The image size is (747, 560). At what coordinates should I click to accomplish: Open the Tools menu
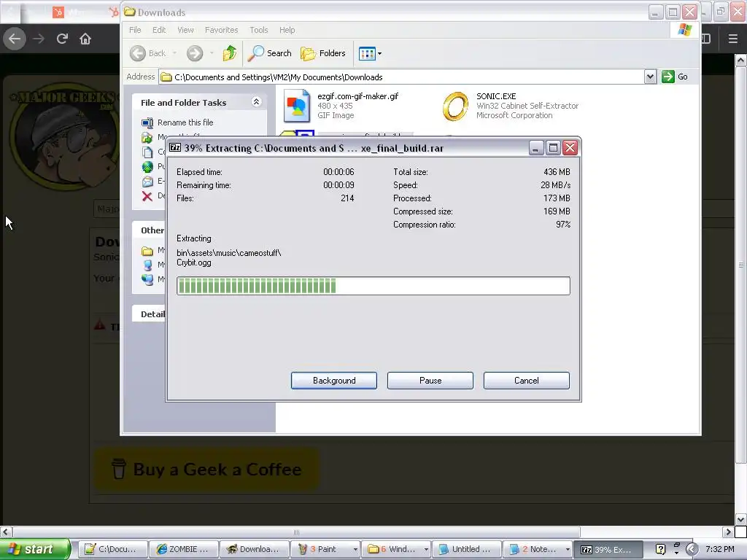pos(259,30)
